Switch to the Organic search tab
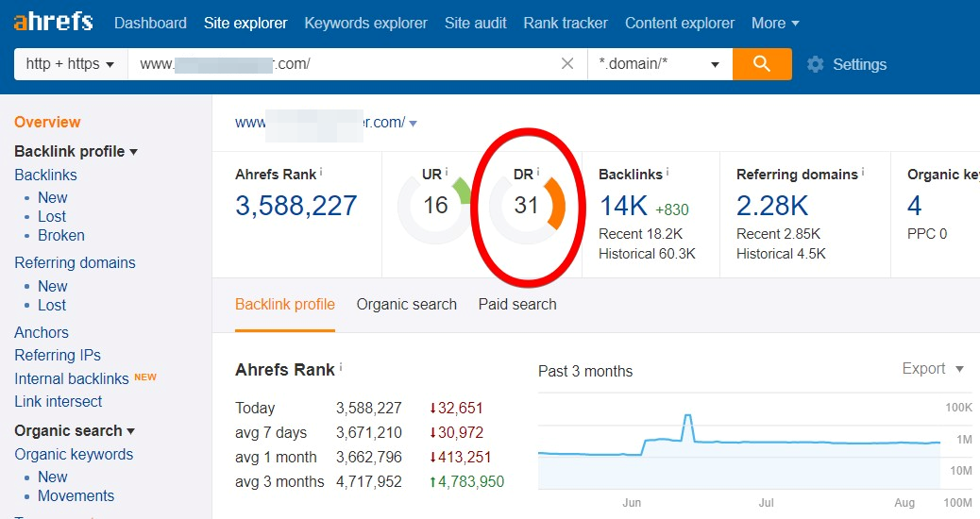The height and width of the screenshot is (519, 980). [x=406, y=305]
